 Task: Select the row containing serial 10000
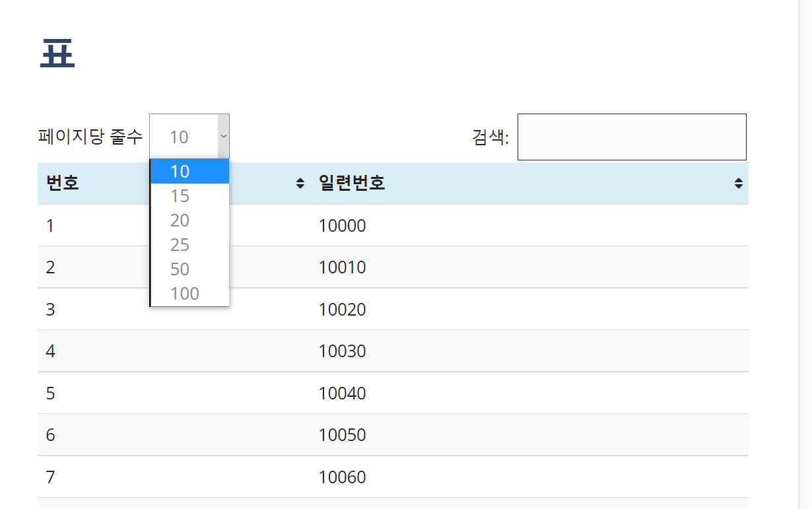[x=343, y=225]
